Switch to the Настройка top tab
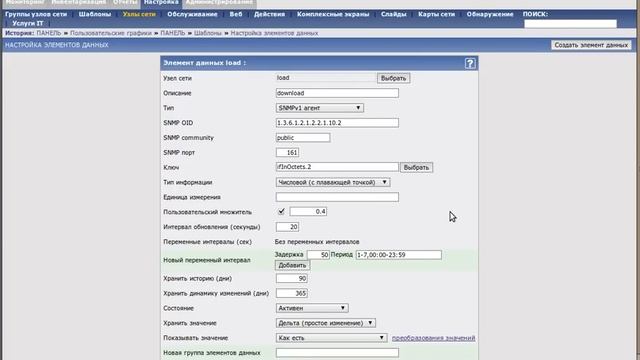Viewport: 640px width, 360px height. pos(161,3)
